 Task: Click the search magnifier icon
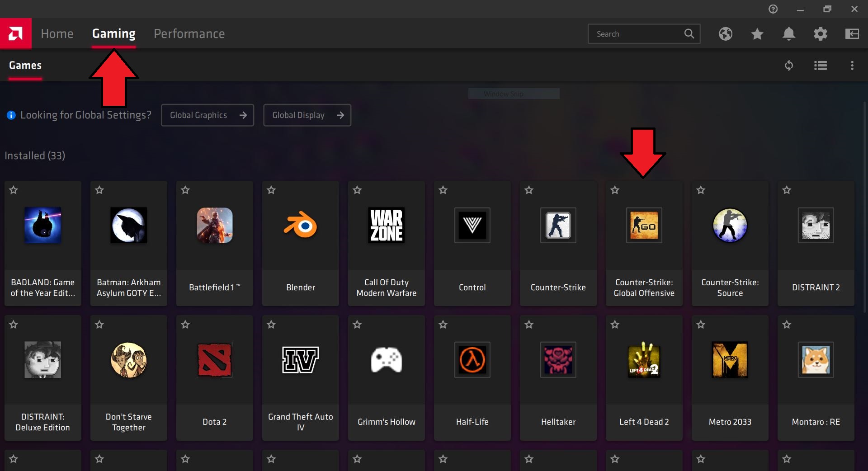[689, 34]
